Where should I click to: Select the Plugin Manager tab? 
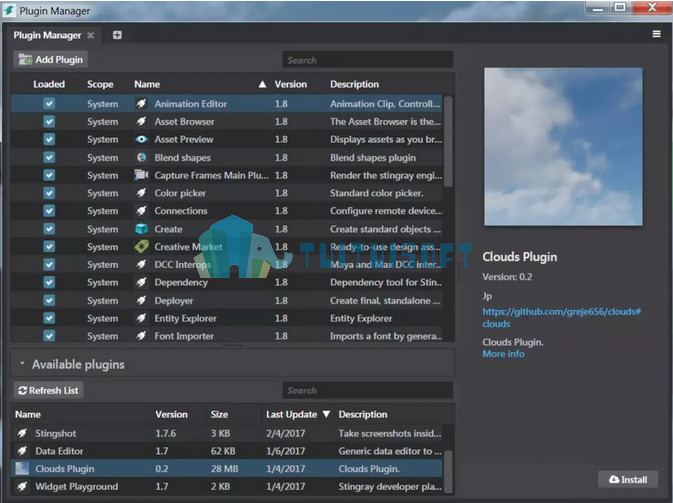coord(47,35)
